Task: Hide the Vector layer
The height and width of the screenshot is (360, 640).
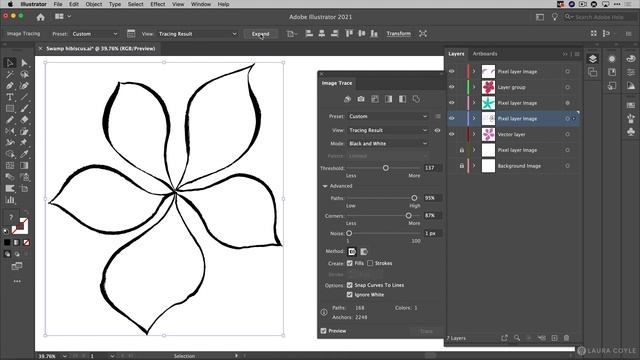Action: [x=451, y=134]
